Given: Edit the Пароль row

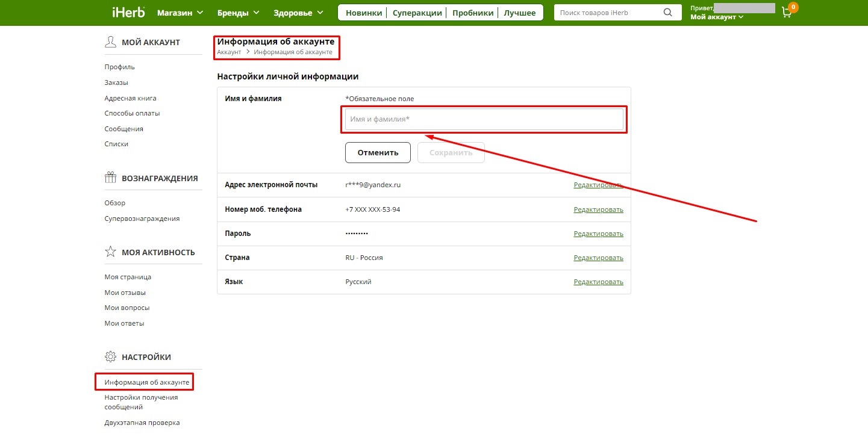Looking at the screenshot, I should (598, 234).
